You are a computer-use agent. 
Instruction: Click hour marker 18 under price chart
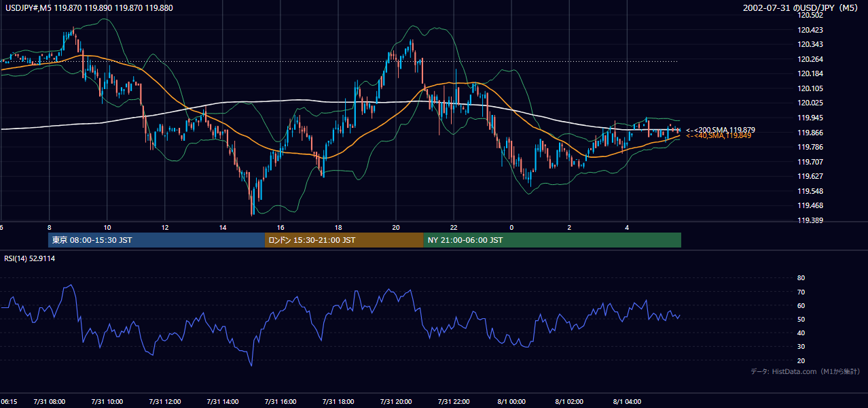pyautogui.click(x=338, y=227)
